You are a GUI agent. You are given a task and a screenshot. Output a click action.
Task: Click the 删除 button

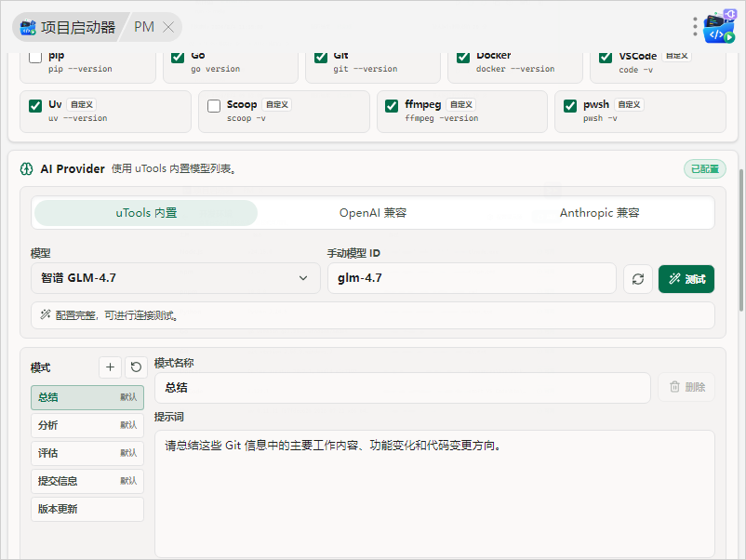click(686, 387)
